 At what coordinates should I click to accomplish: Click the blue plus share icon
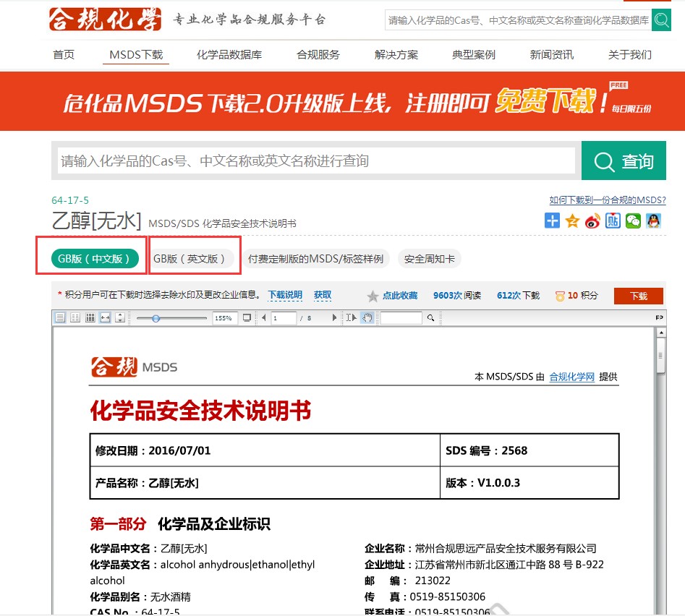[x=553, y=221]
